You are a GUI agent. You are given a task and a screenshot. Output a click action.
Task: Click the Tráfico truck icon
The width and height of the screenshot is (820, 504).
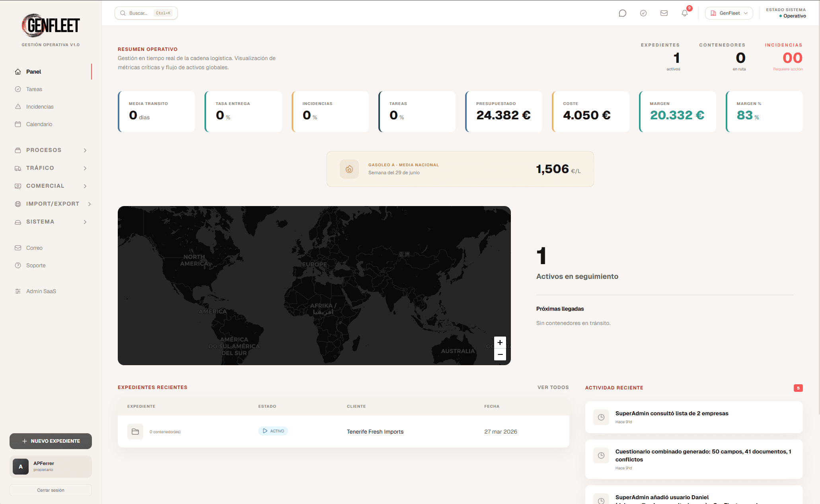coord(18,168)
